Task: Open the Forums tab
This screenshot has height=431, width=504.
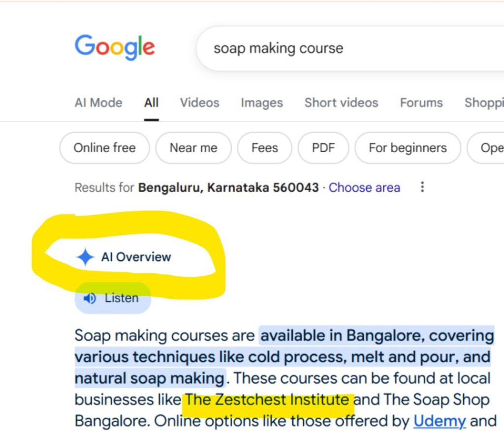Action: (421, 102)
